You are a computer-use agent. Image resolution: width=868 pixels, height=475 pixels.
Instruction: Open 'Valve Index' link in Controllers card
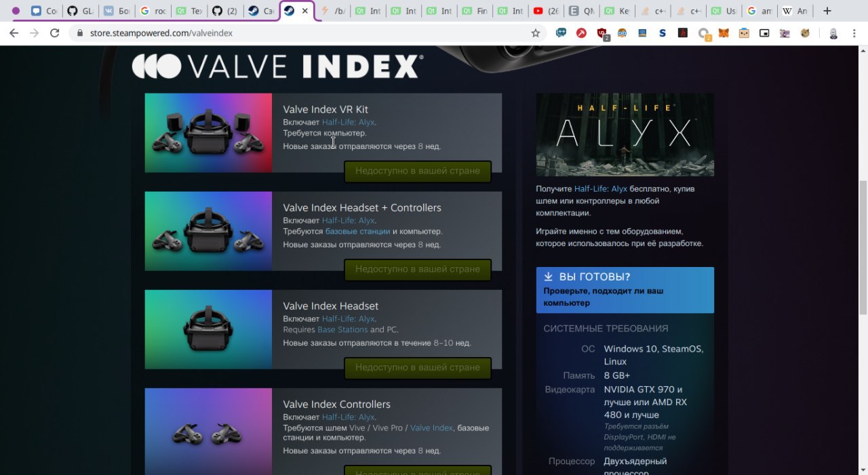coord(431,428)
